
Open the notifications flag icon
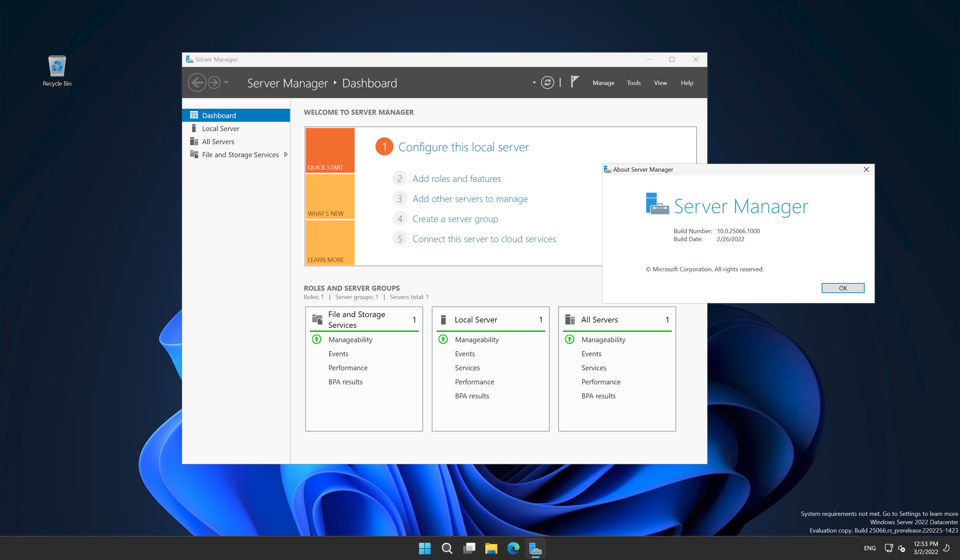point(574,82)
